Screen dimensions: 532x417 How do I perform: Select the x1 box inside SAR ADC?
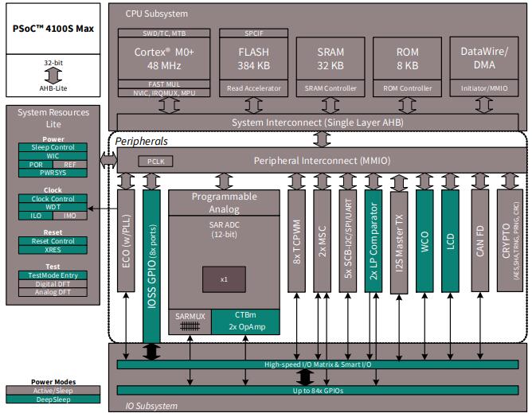coord(224,279)
